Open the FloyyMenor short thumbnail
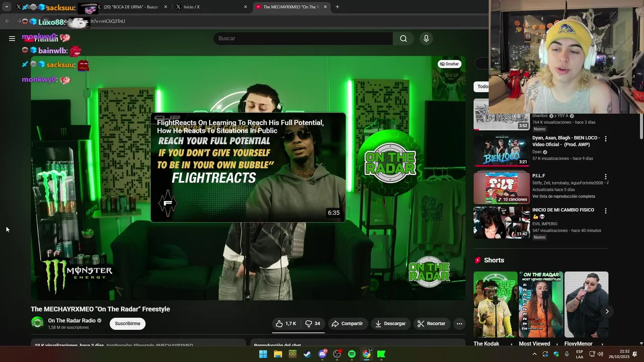Viewport: 644px width, 362px height. [x=586, y=305]
